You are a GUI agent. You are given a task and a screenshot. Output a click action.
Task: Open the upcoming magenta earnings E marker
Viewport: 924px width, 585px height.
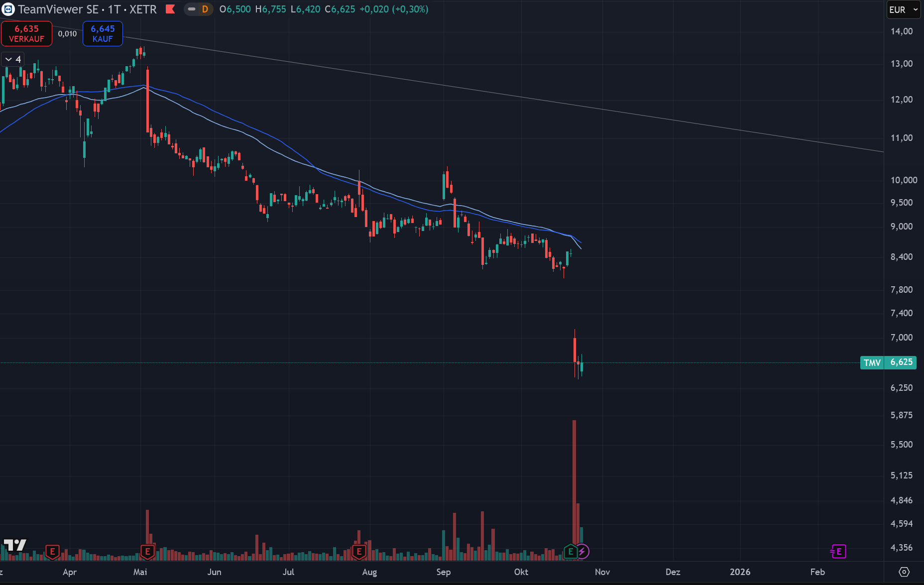coord(838,552)
